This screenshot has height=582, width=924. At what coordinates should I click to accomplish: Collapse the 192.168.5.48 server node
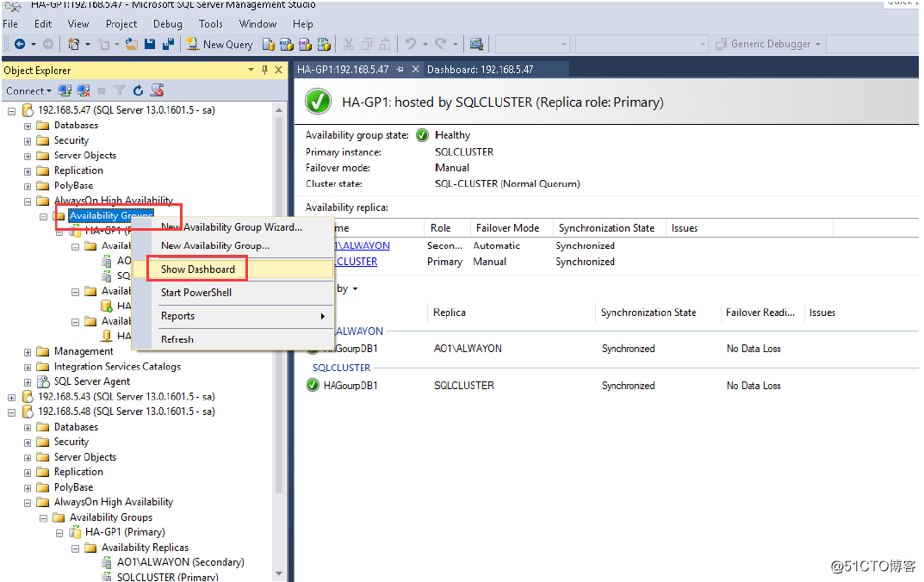[11, 412]
